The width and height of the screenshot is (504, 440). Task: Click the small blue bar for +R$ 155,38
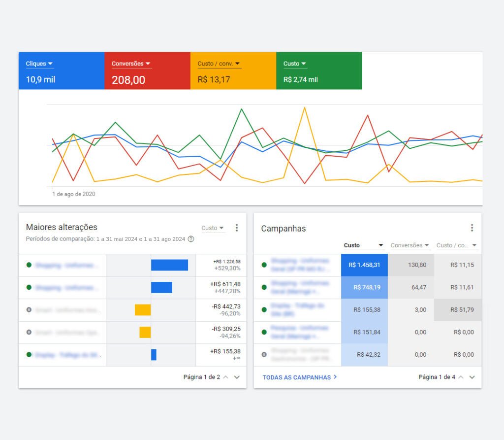154,355
